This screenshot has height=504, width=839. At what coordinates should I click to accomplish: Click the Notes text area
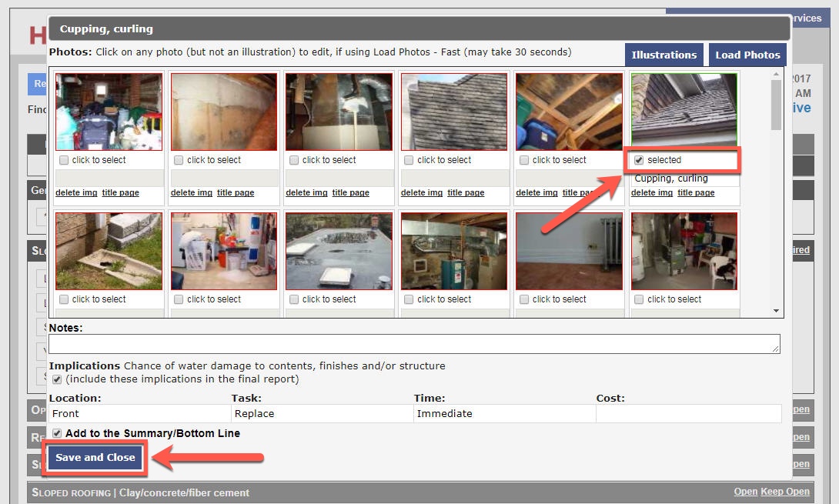point(414,344)
